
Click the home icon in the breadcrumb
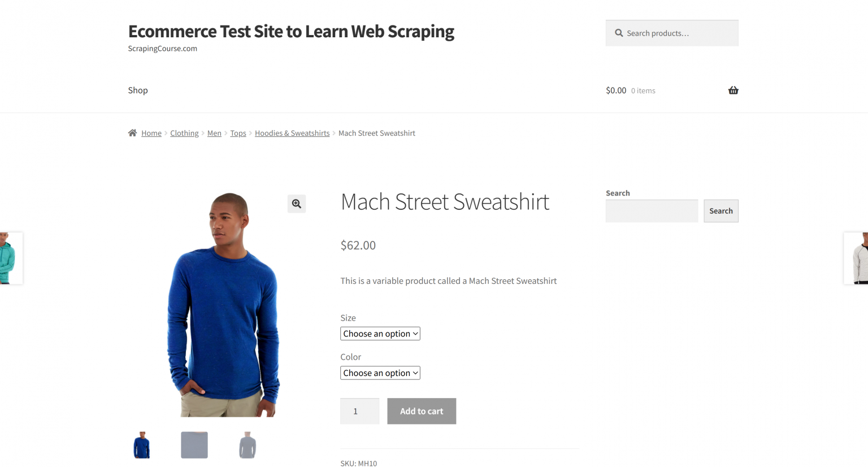(132, 132)
